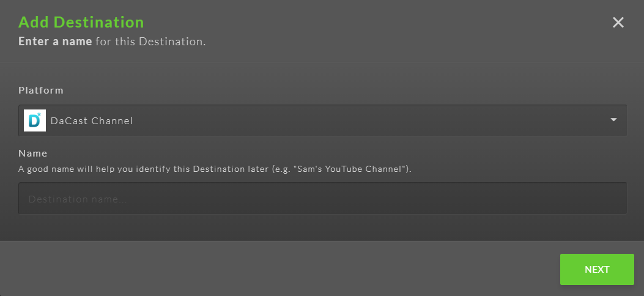Dismiss dialog using the X icon
This screenshot has height=296, width=644.
point(618,22)
